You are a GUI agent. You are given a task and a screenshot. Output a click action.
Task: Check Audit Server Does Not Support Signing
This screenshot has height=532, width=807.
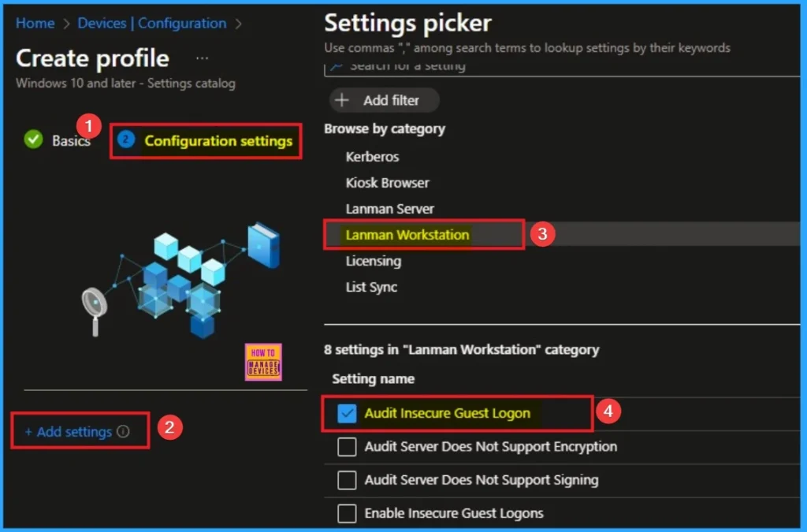coord(347,480)
